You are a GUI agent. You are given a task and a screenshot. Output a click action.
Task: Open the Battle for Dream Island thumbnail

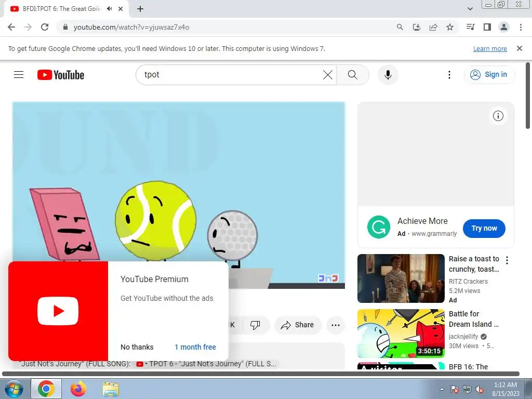pyautogui.click(x=401, y=333)
